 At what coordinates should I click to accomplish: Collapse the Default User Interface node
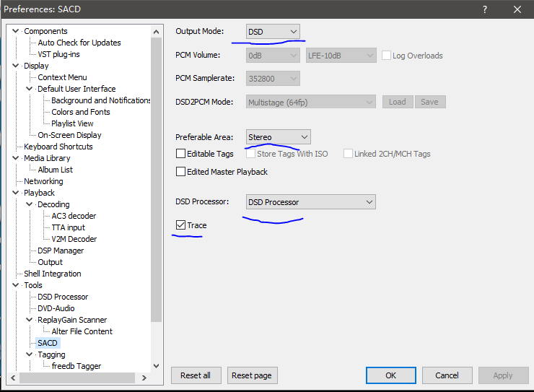[x=30, y=89]
